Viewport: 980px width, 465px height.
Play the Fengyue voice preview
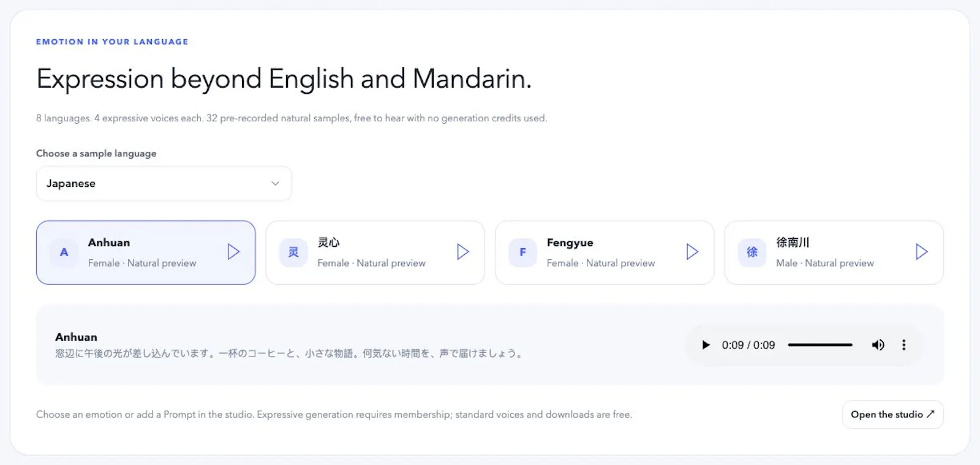(x=692, y=252)
